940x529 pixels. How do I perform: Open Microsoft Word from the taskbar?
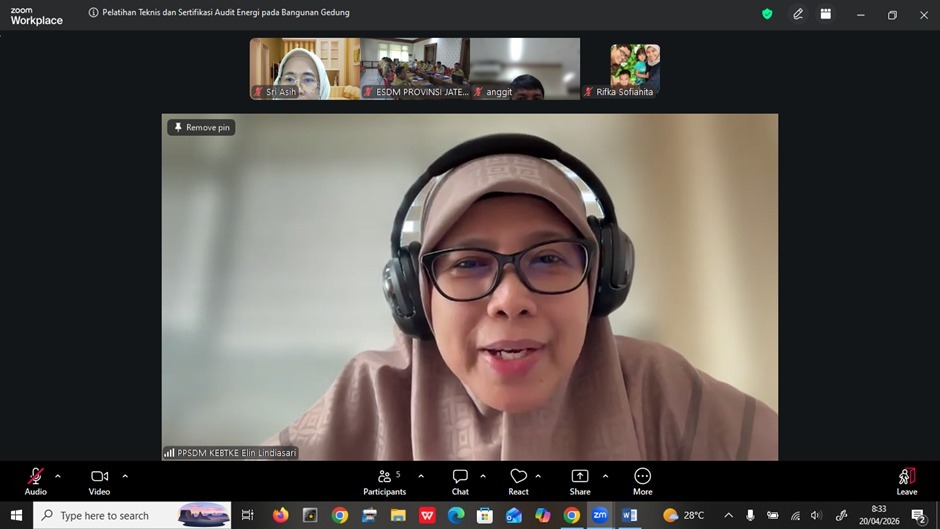pyautogui.click(x=629, y=515)
